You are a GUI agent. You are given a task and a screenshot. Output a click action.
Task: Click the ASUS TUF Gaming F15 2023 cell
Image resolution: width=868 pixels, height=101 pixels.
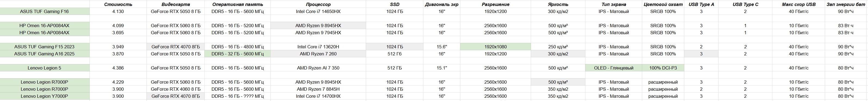45,47
